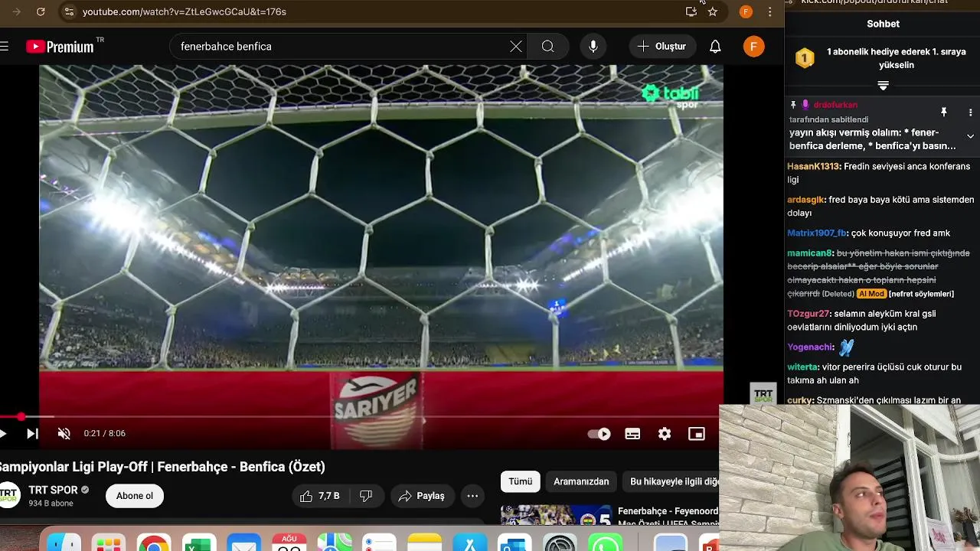Open the video title Fenerbahçe - Benfica (Özet)

coord(162,467)
